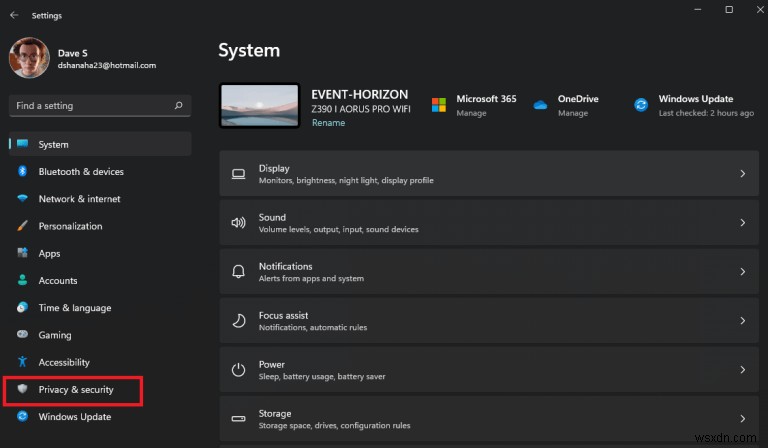
Task: Click the Microsoft 365 logo icon
Action: [x=438, y=105]
